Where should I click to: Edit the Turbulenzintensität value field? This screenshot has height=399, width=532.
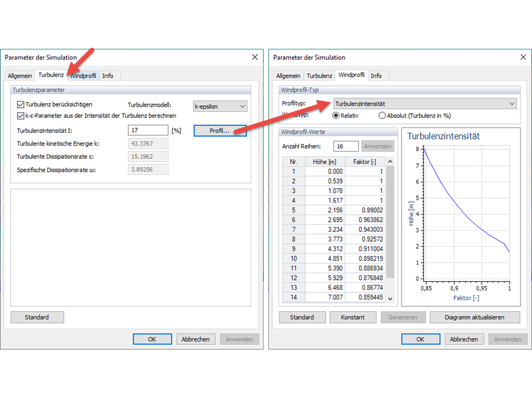(x=148, y=130)
